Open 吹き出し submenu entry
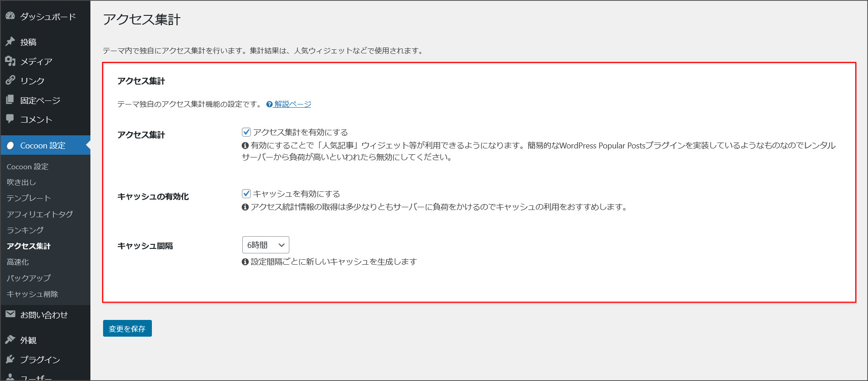 21,182
